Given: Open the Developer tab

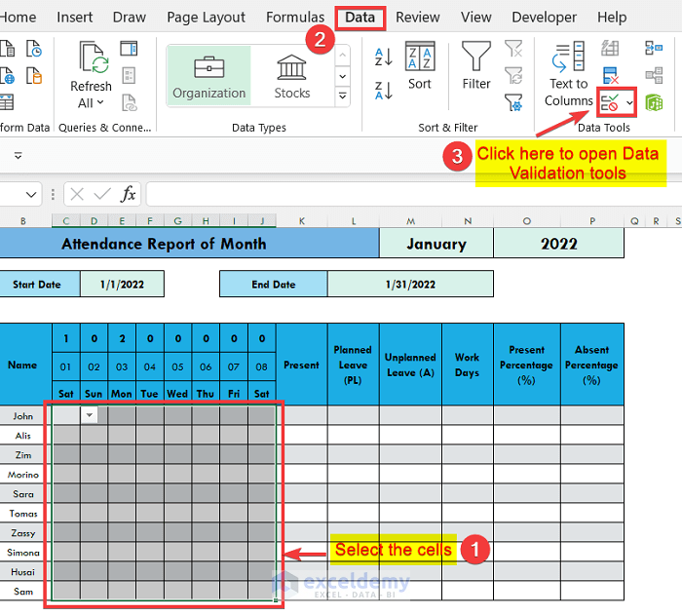Looking at the screenshot, I should (x=544, y=18).
